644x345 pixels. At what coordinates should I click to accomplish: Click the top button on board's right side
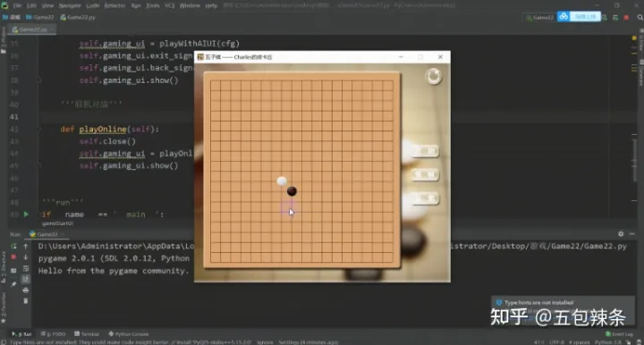click(425, 151)
